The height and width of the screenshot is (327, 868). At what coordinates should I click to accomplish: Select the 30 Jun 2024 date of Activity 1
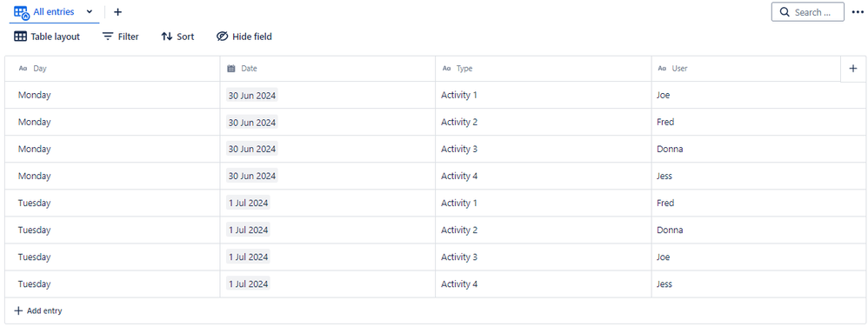(252, 95)
